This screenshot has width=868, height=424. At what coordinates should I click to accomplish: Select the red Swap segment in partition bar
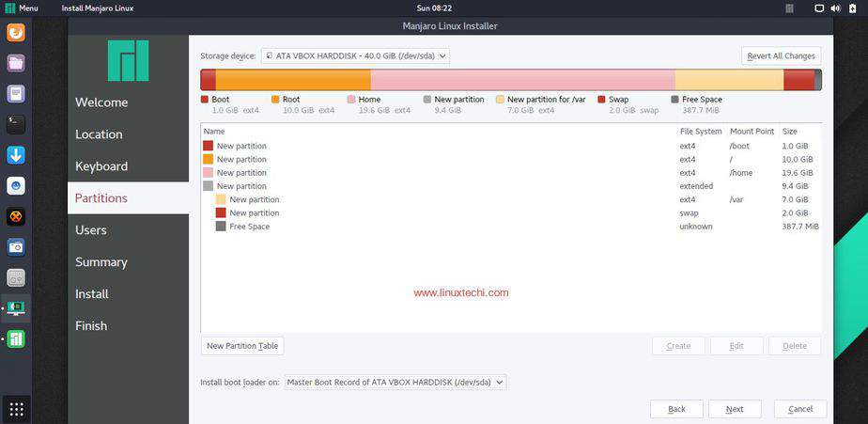coord(798,80)
